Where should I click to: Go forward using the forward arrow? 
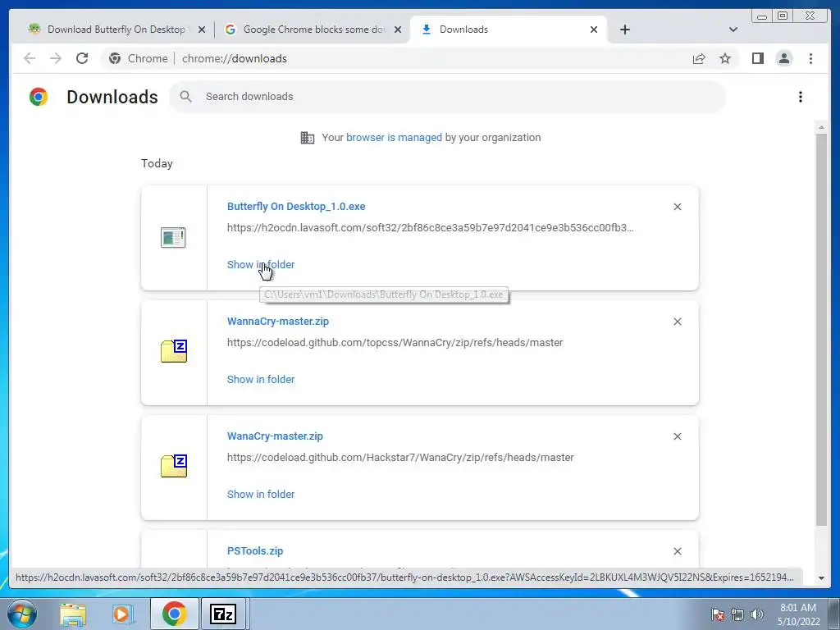(56, 58)
